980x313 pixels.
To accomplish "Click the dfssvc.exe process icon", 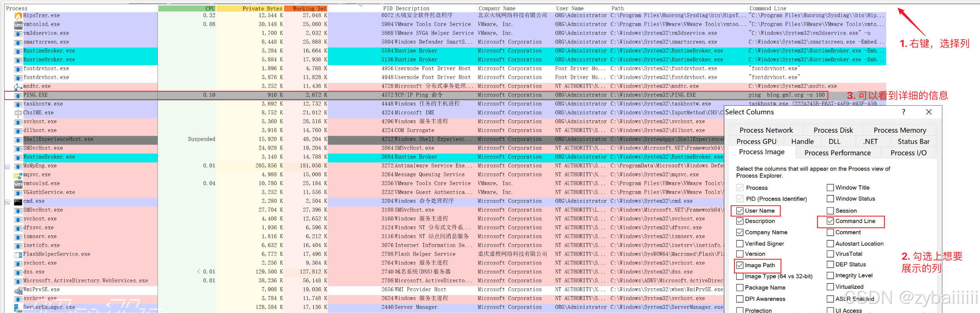I will click(x=18, y=228).
